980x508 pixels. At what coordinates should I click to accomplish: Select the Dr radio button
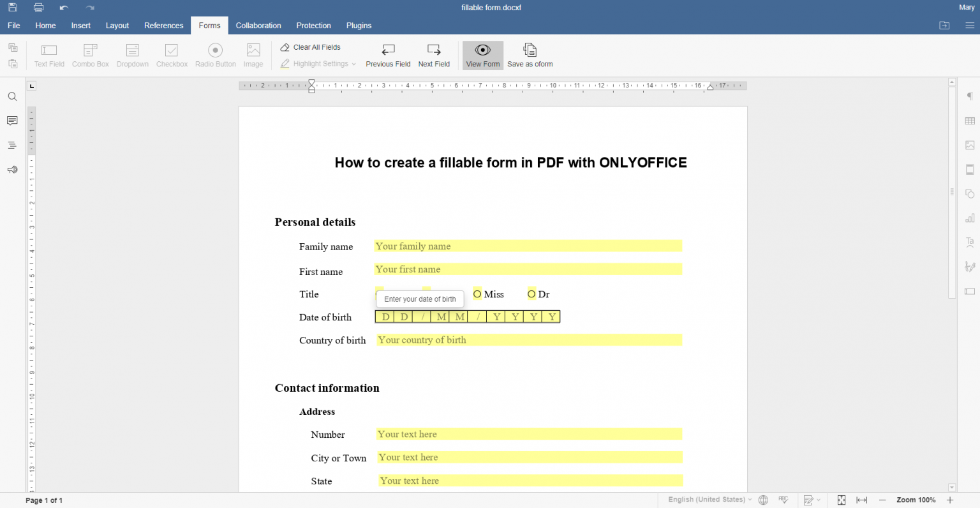coord(531,294)
